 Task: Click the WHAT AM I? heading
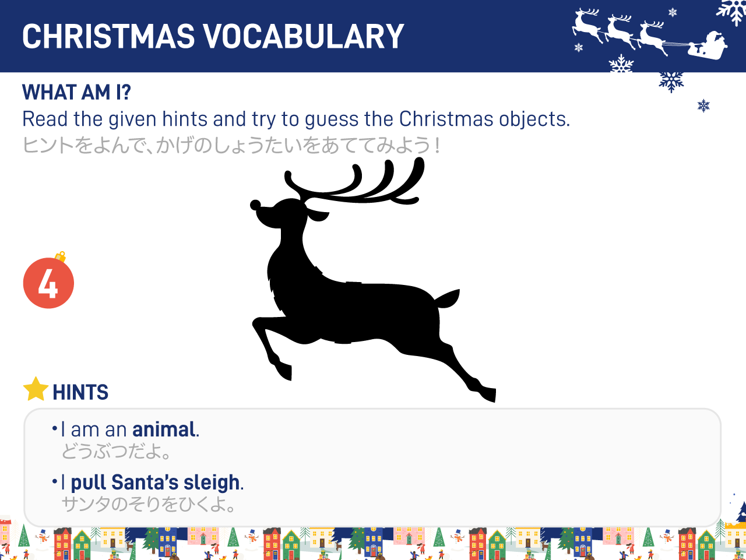(x=76, y=92)
